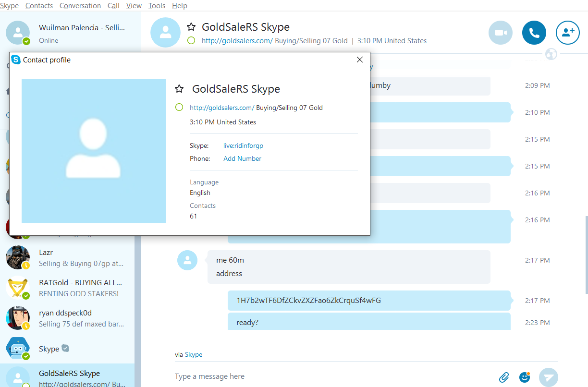588x387 pixels.
Task: Favorite GoldSaleRS Skype via header star
Action: point(191,27)
